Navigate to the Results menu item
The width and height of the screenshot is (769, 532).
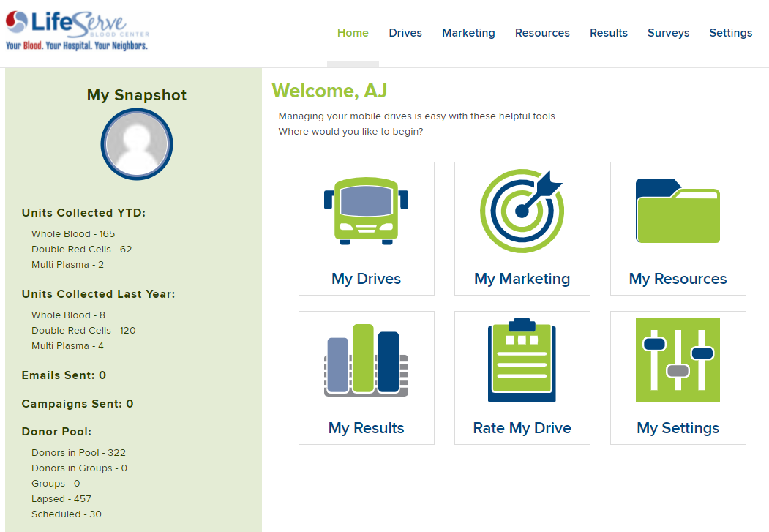point(609,33)
